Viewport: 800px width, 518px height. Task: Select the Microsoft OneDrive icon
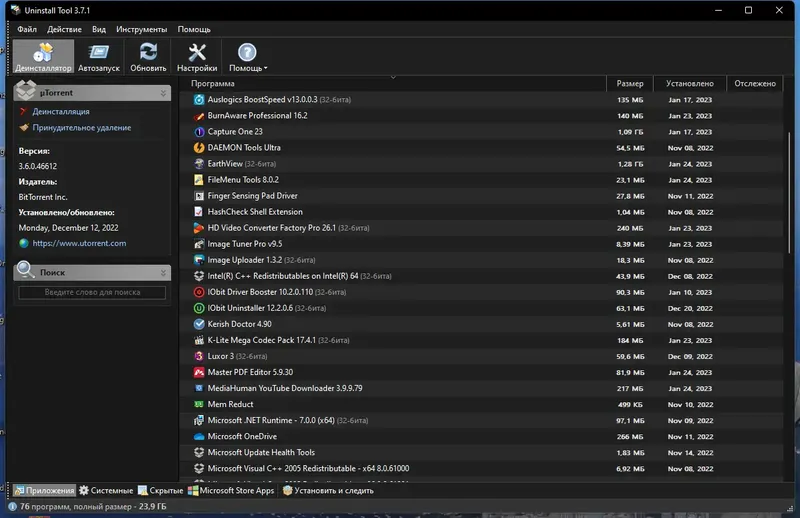(x=199, y=437)
